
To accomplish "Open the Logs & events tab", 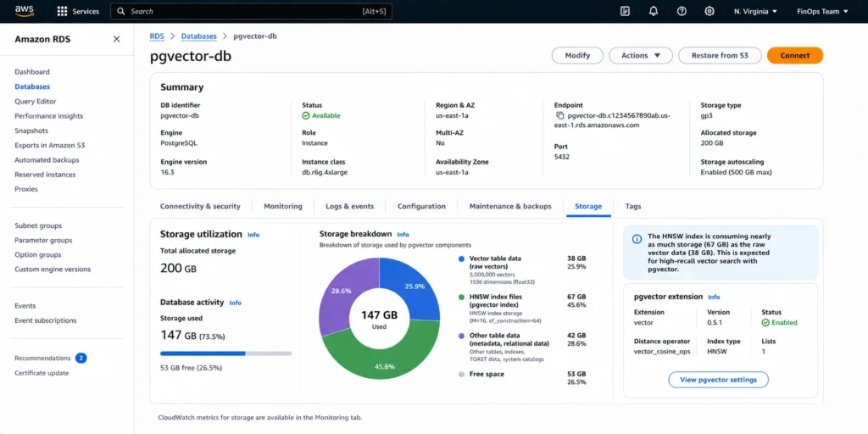I will [x=350, y=206].
